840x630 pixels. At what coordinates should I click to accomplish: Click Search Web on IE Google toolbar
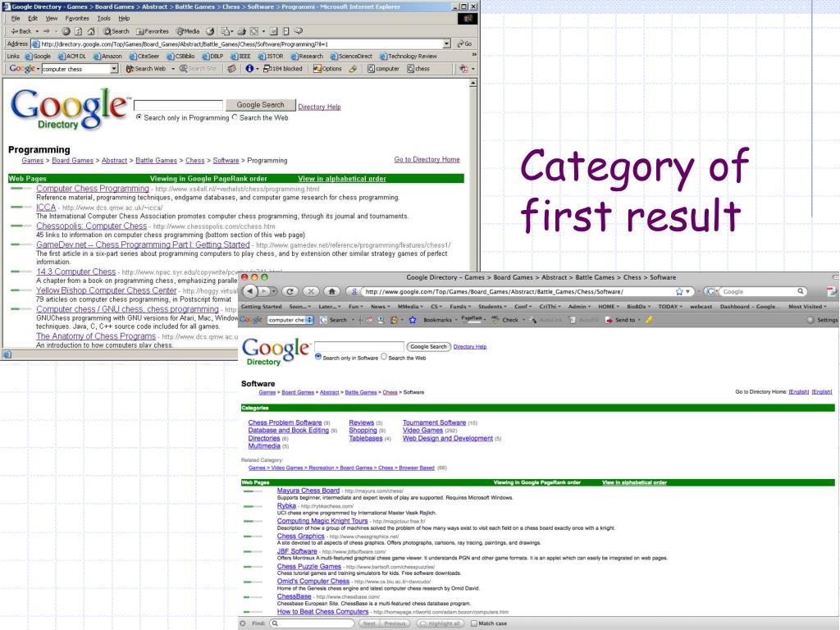[146, 69]
